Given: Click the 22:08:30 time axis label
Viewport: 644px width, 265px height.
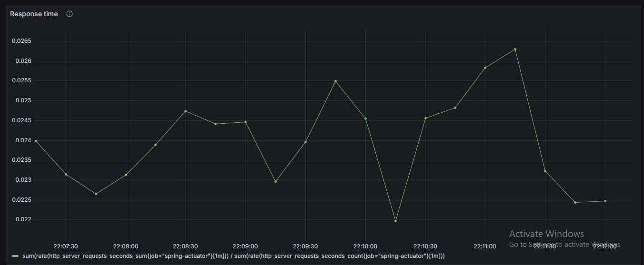Looking at the screenshot, I should tap(186, 246).
